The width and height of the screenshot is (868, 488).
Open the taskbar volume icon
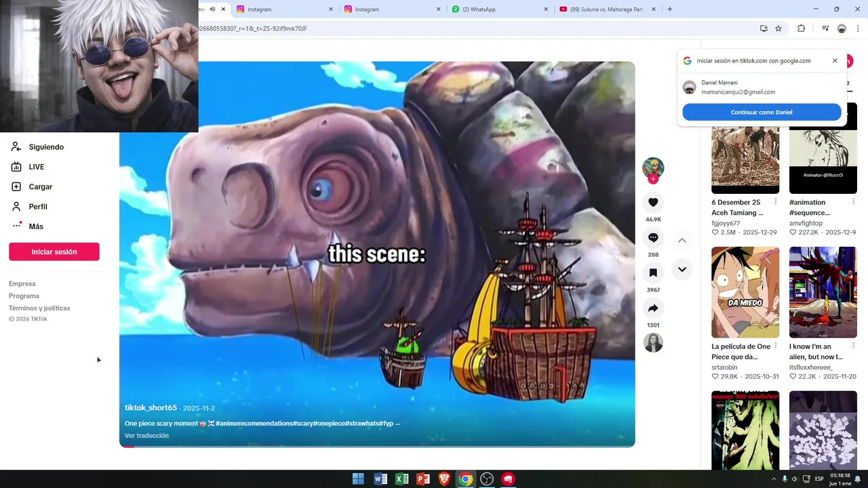(795, 479)
